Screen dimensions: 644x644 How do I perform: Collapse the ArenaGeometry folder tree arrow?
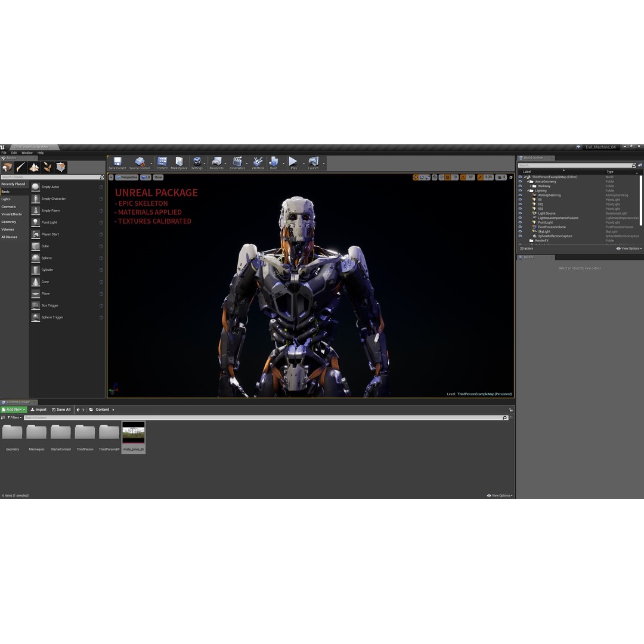click(528, 181)
